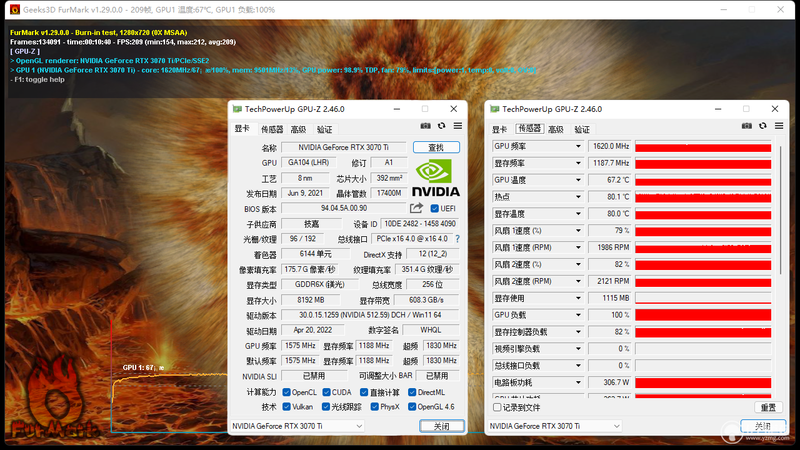Toggle the 直接计算 checkbox

[x=364, y=392]
